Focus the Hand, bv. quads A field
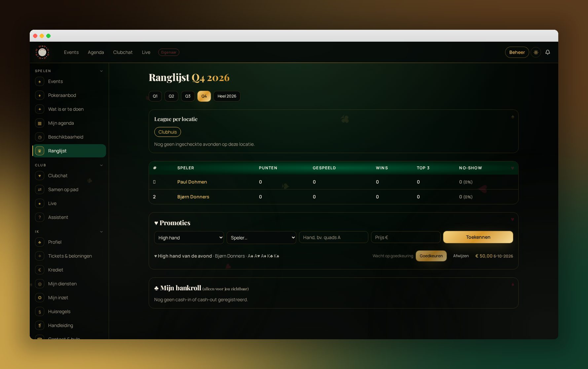The height and width of the screenshot is (369, 588). point(334,237)
